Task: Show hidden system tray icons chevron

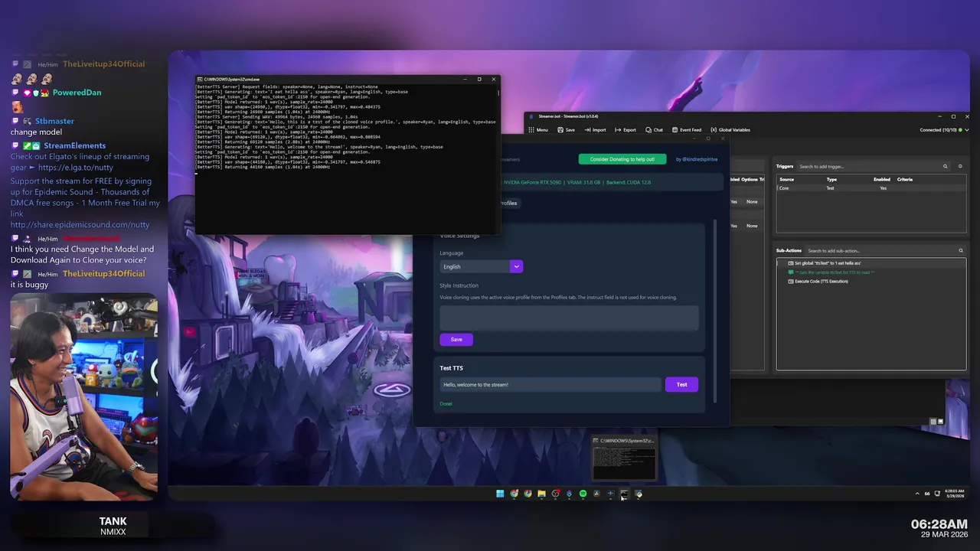Action: [917, 494]
